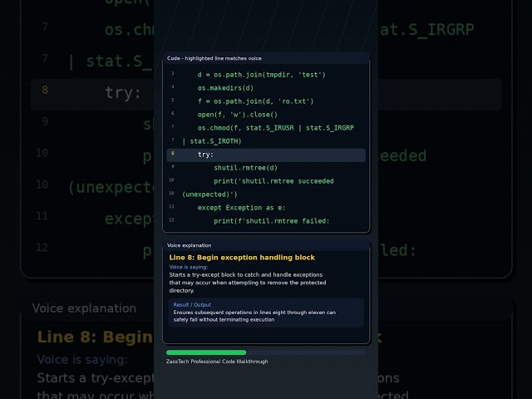Click the highlighted 'try:' line in the code panel
The image size is (532, 399).
(x=266, y=155)
